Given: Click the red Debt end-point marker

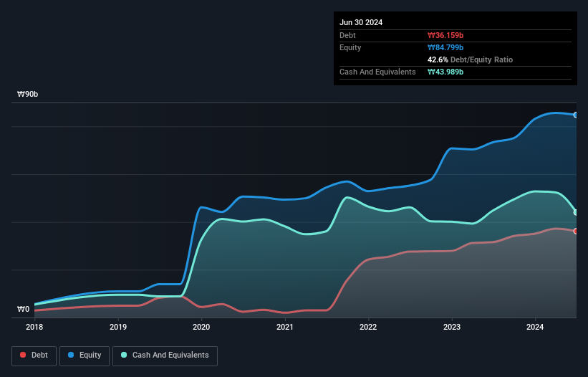Looking at the screenshot, I should point(576,231).
